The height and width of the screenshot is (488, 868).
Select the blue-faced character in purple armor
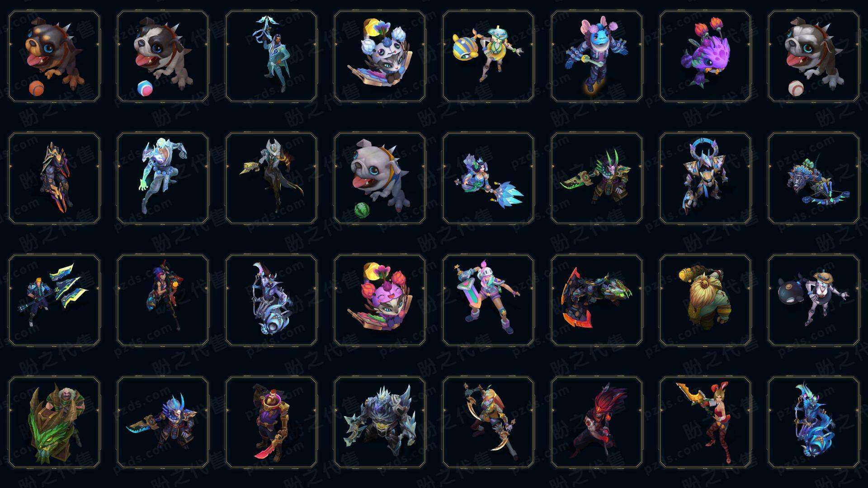[597, 56]
